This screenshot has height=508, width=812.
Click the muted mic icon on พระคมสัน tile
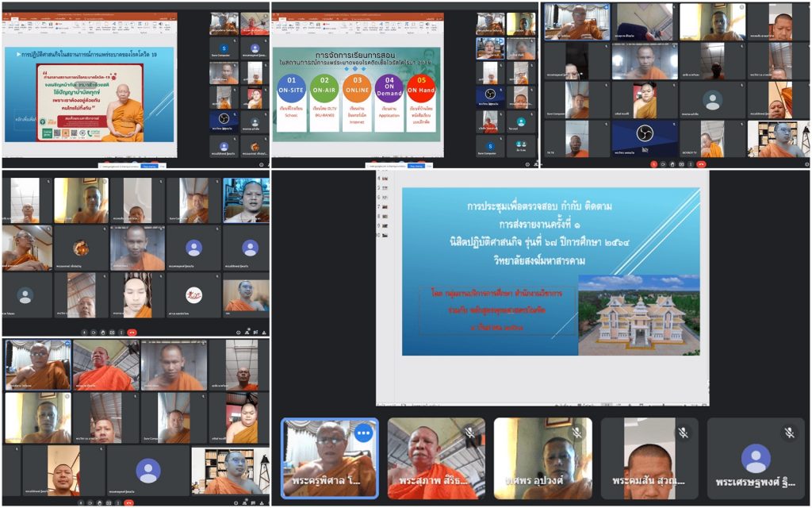tap(683, 433)
